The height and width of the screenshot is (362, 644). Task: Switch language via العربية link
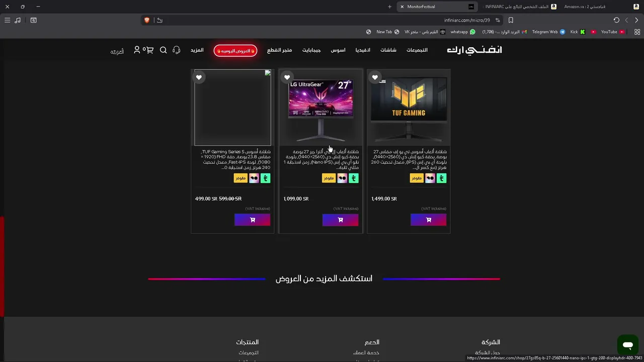tap(117, 51)
